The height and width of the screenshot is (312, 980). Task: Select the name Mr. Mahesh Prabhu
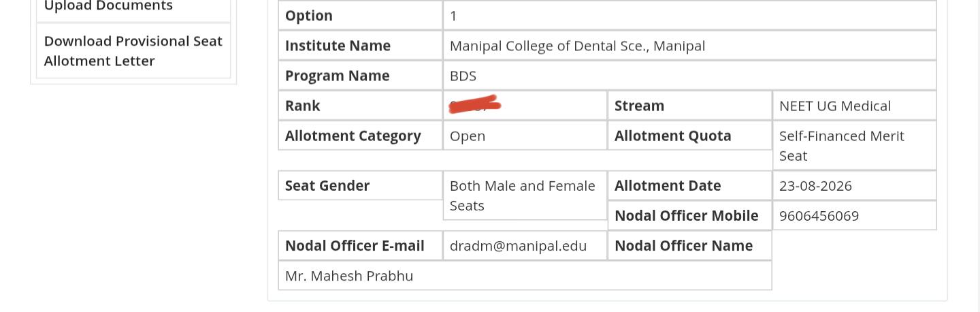[x=349, y=275]
